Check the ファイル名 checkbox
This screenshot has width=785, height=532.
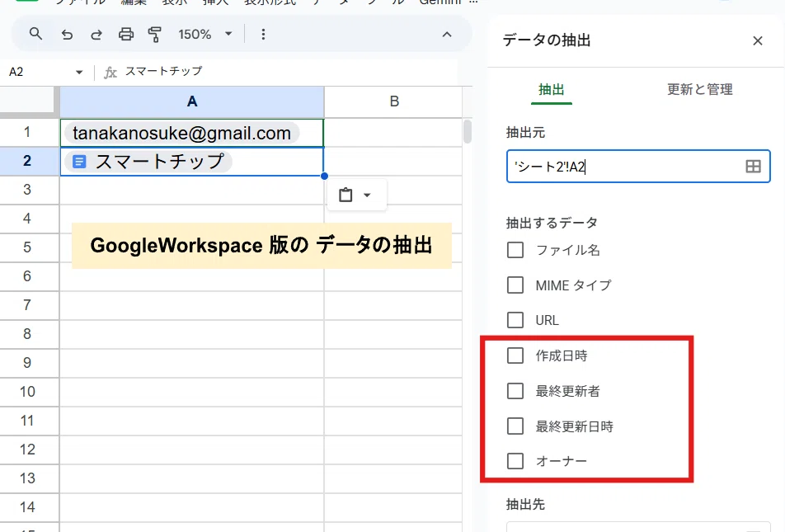515,250
